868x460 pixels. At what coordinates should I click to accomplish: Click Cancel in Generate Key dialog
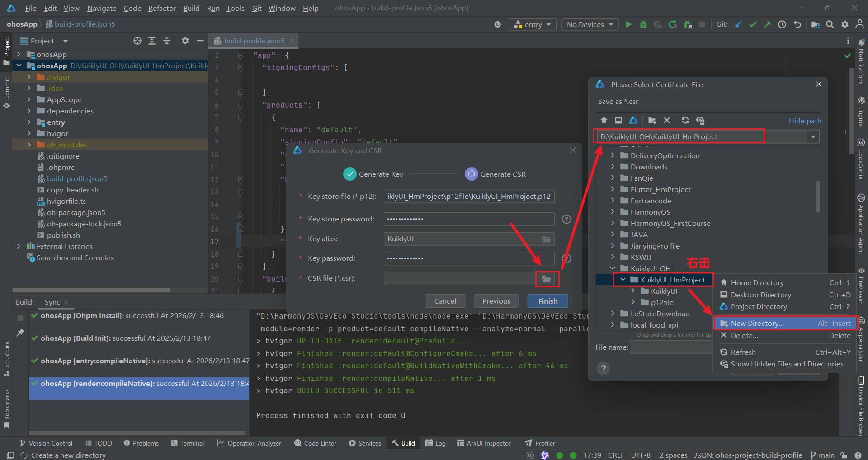445,301
